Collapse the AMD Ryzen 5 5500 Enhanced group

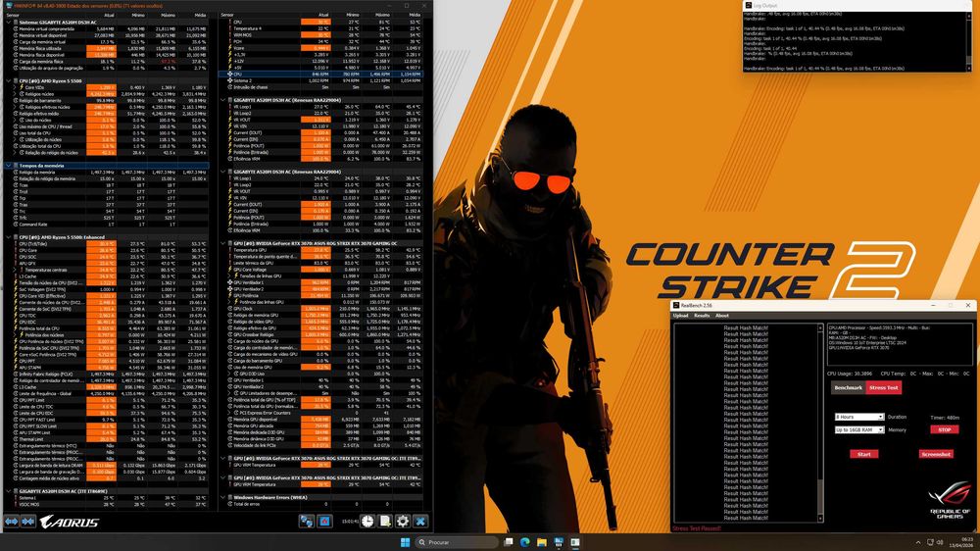[x=9, y=237]
